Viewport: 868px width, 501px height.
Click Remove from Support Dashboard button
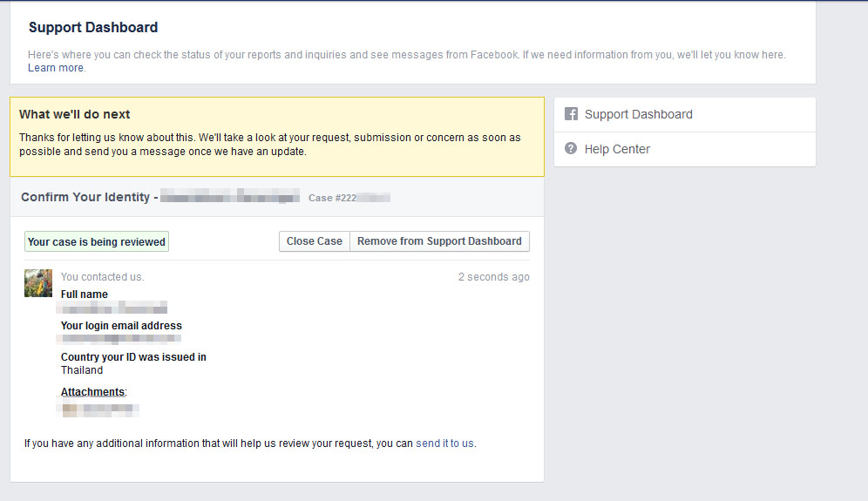click(x=439, y=241)
